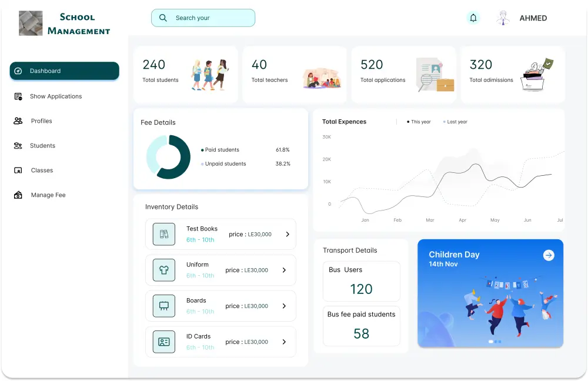Screen dimensions: 588x381
Task: Select the Uniform shirt icon
Action: point(163,270)
